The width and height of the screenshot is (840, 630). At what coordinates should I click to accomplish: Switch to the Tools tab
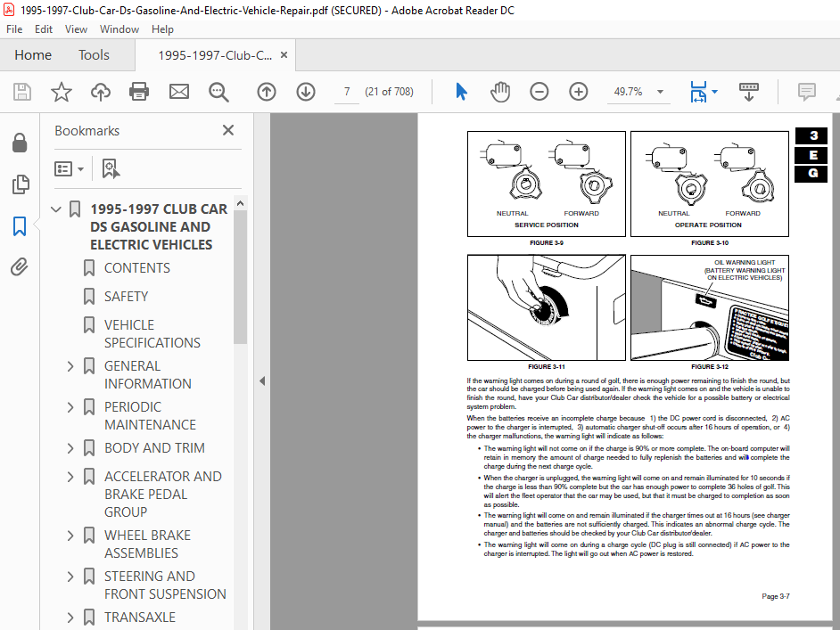pos(94,54)
